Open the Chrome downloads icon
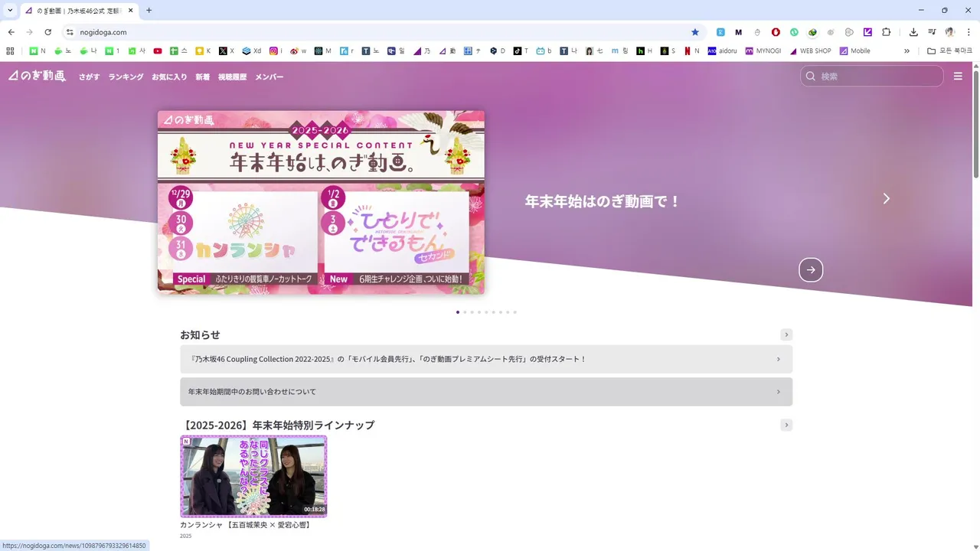This screenshot has height=551, width=980. point(913,32)
